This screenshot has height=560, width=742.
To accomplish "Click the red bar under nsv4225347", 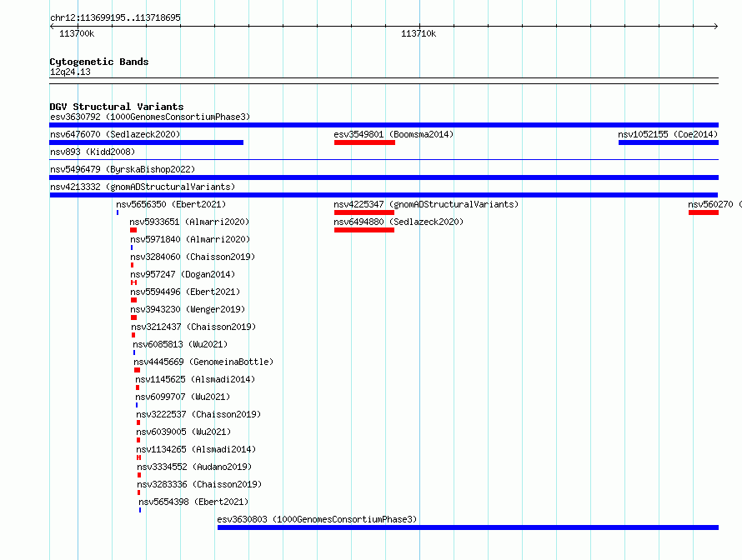I will point(364,212).
